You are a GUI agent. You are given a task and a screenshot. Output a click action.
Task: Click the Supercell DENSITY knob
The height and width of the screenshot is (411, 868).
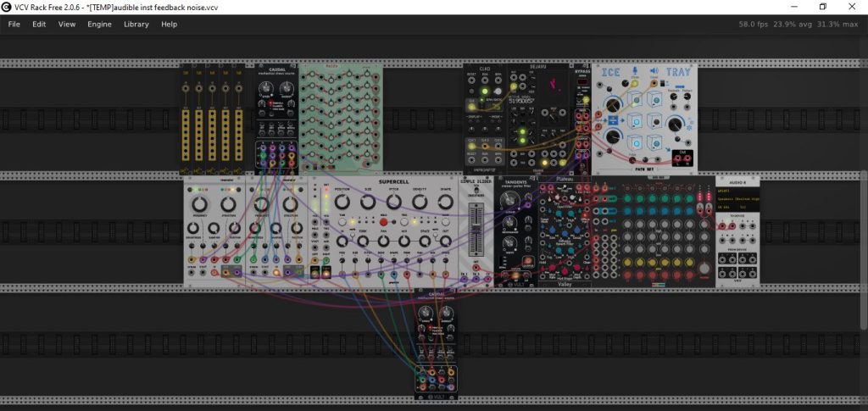pos(420,203)
